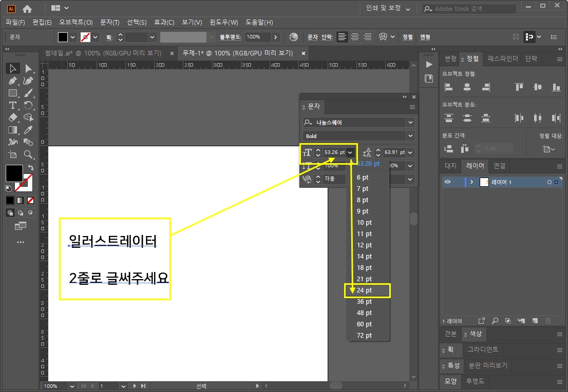
Task: Select the Direct Selection tool
Action: click(28, 68)
